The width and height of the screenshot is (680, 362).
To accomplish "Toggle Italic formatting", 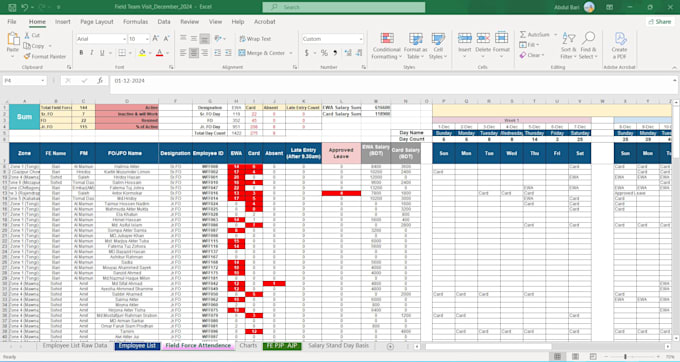I will point(92,53).
